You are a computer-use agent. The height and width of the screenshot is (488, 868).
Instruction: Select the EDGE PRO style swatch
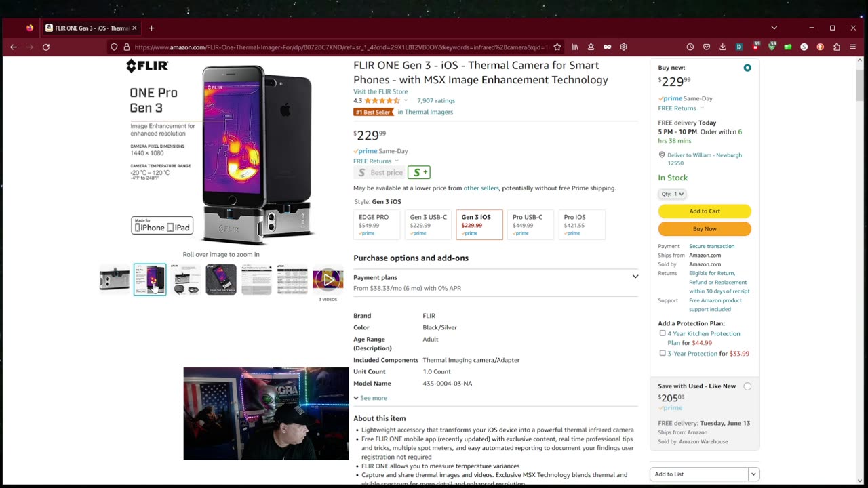pyautogui.click(x=376, y=225)
